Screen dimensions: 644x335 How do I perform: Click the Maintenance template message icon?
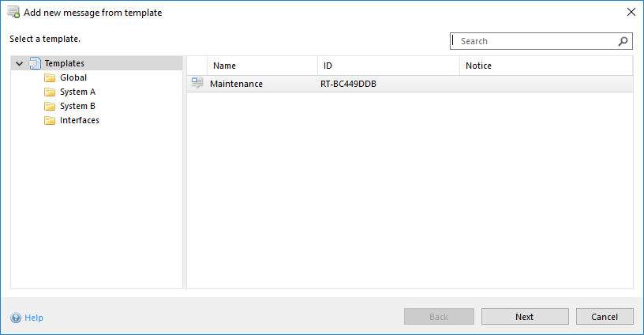(x=197, y=84)
